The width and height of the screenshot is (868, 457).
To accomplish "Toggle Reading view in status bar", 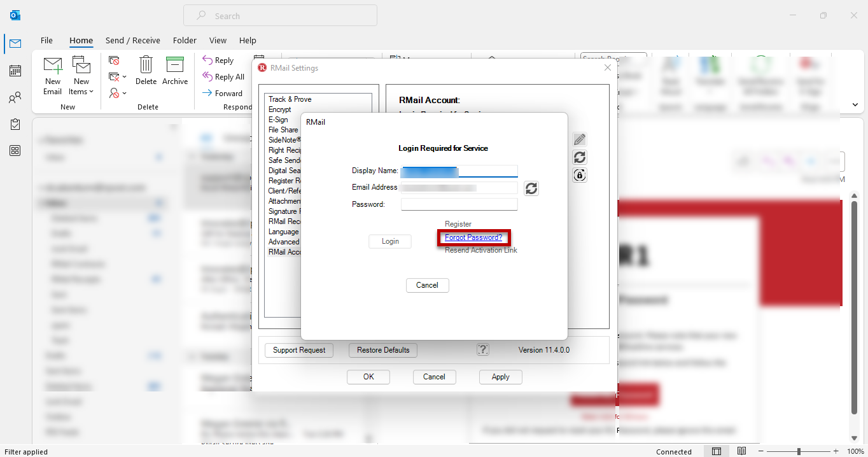I will [x=741, y=451].
